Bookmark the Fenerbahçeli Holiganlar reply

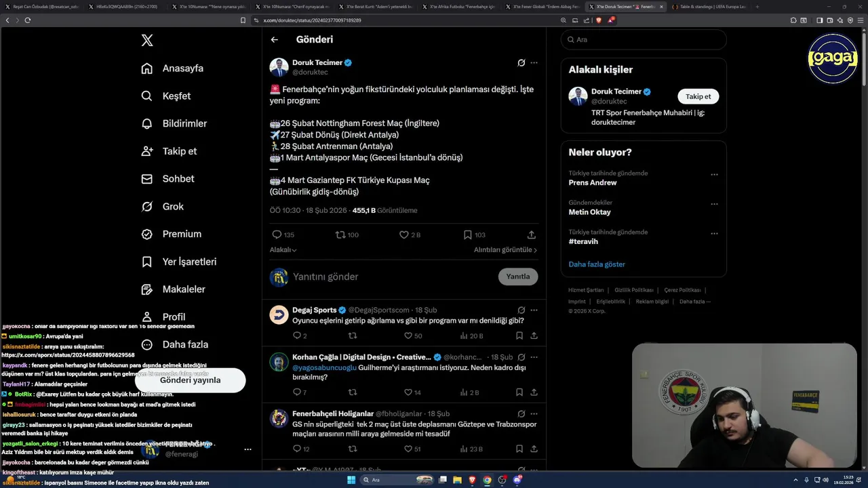[x=519, y=449]
